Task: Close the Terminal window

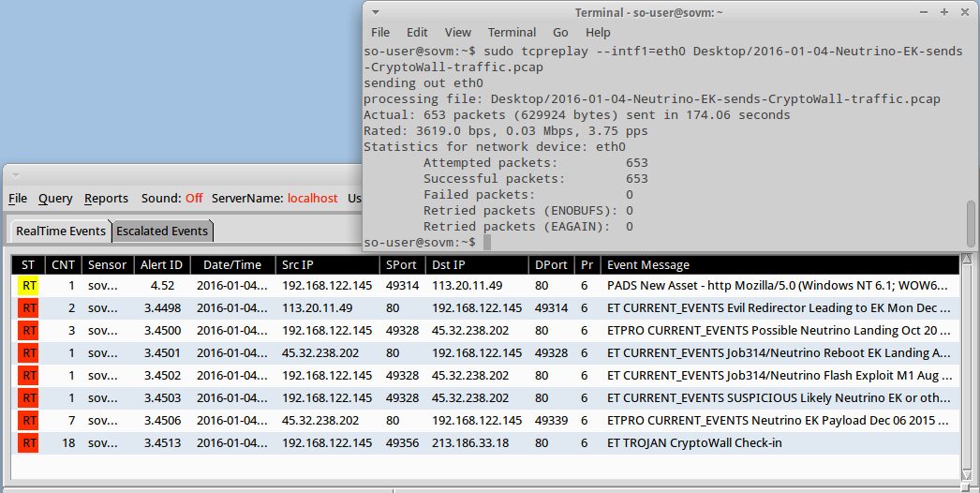Action: click(x=965, y=12)
